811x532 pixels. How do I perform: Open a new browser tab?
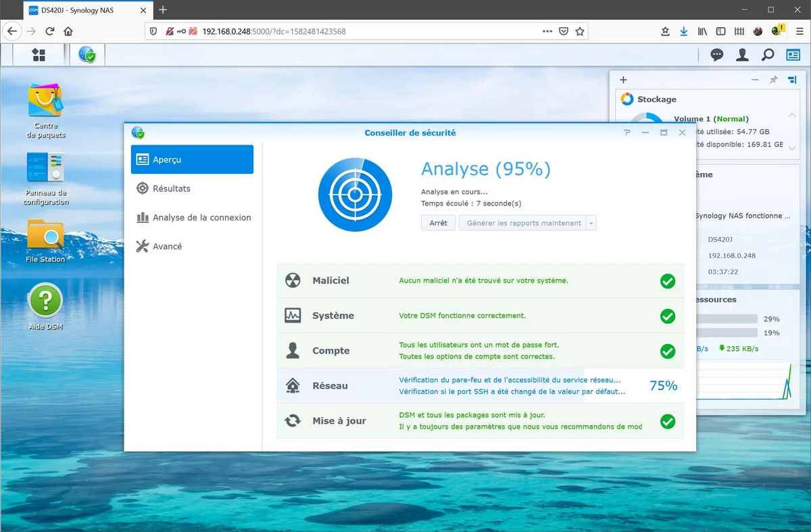tap(163, 9)
